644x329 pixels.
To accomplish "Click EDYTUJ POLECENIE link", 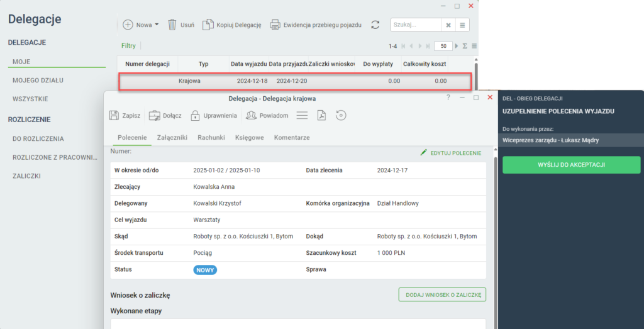I will click(450, 153).
